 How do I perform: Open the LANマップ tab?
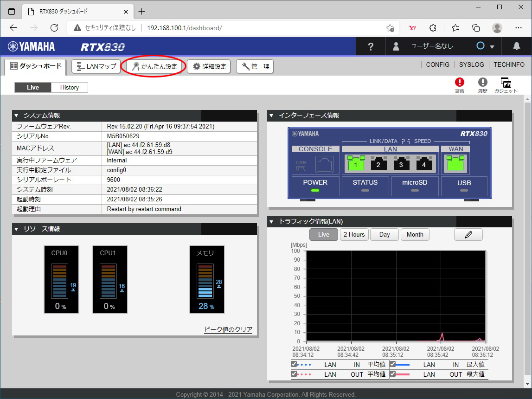96,66
